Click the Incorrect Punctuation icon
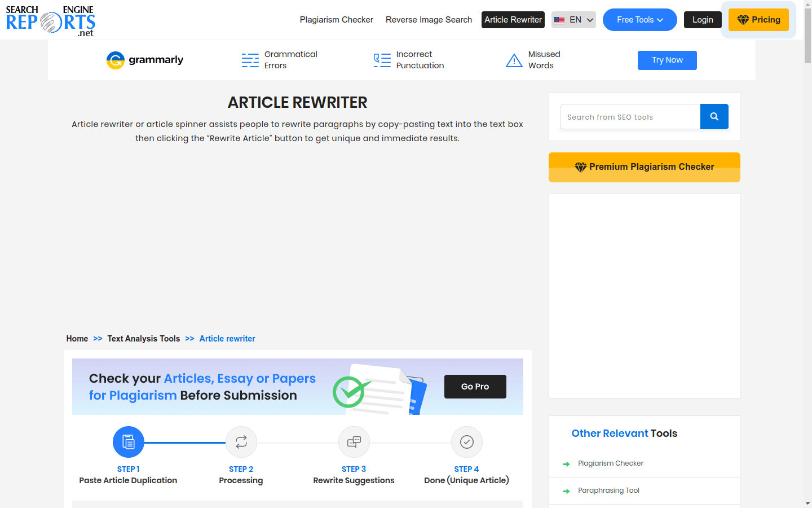812x508 pixels. click(382, 60)
